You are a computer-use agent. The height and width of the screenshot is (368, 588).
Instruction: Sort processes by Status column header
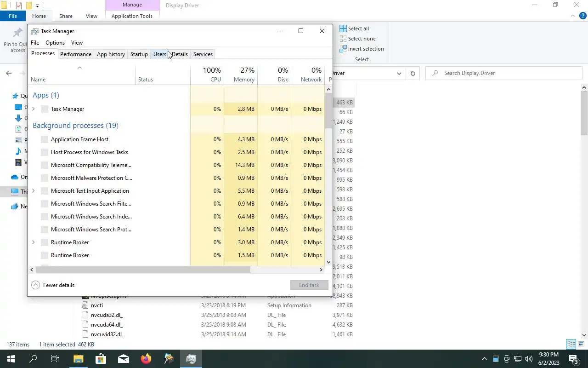coord(163,75)
